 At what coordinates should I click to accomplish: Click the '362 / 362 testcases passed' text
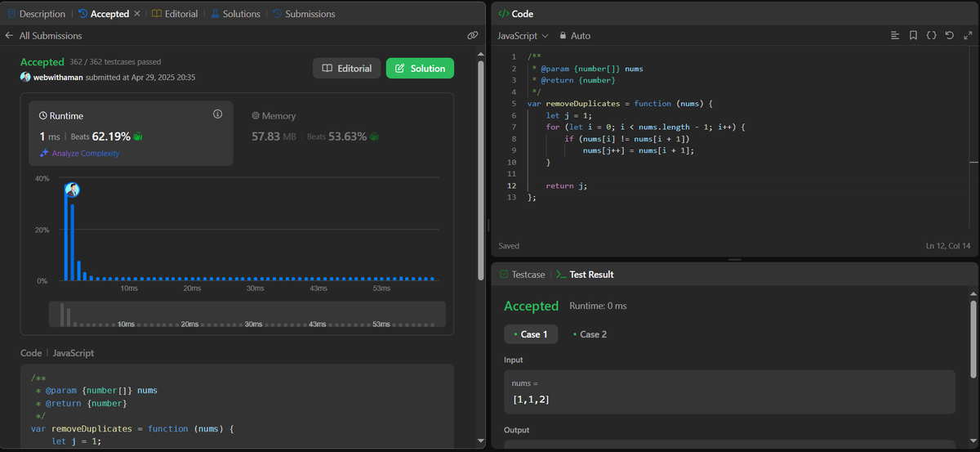[115, 61]
